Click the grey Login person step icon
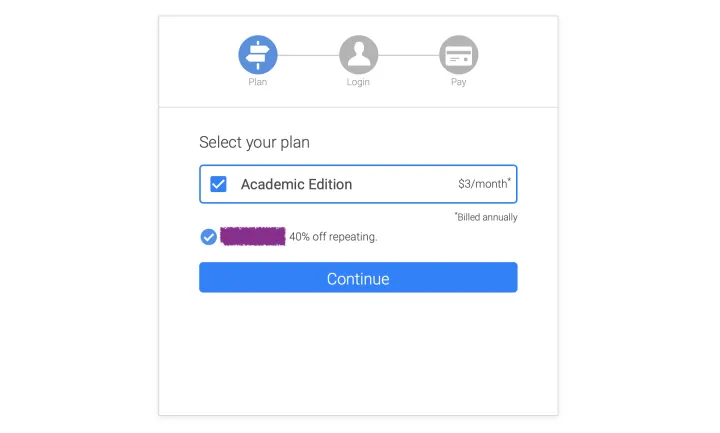This screenshot has height=433, width=720. tap(358, 55)
